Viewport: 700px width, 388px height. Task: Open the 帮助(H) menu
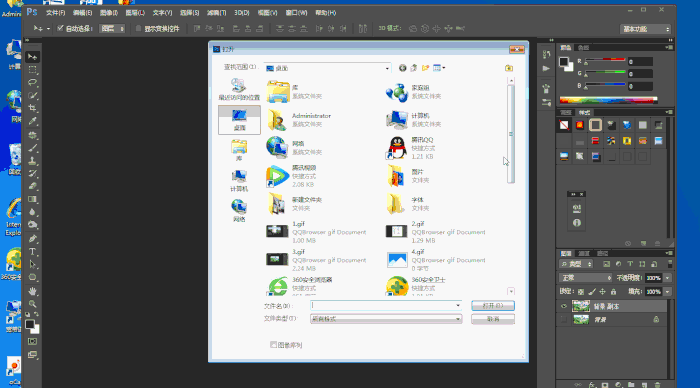coord(325,13)
